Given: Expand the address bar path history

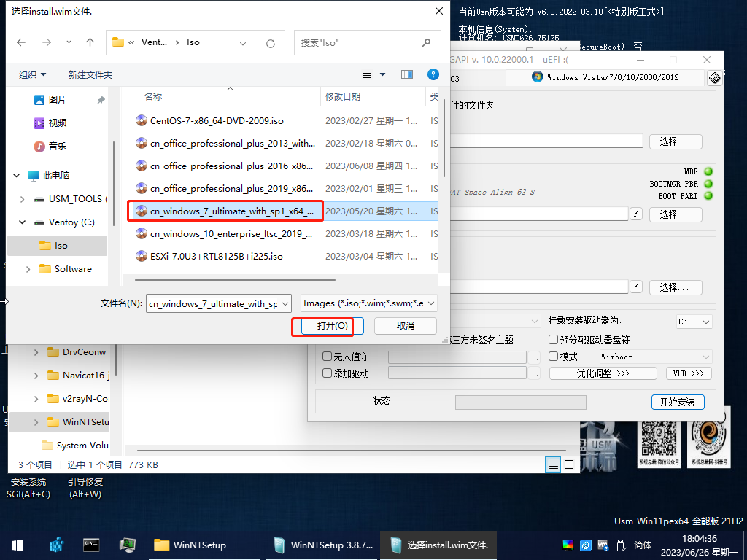Looking at the screenshot, I should [x=243, y=43].
